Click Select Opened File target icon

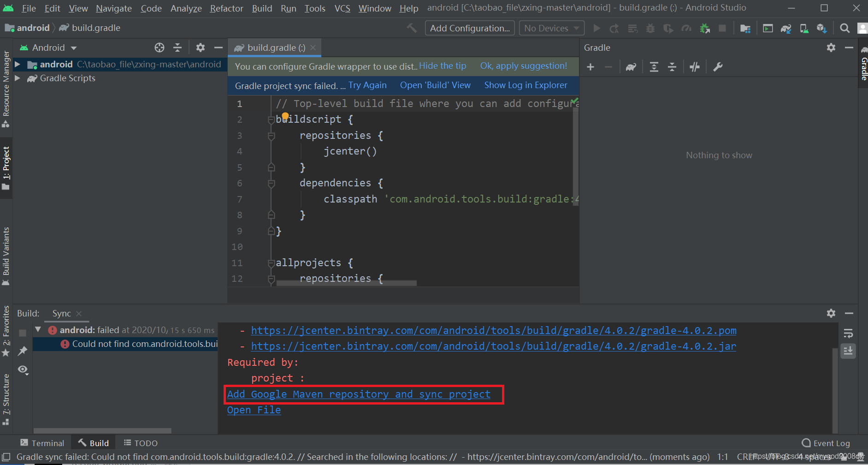pyautogui.click(x=159, y=48)
